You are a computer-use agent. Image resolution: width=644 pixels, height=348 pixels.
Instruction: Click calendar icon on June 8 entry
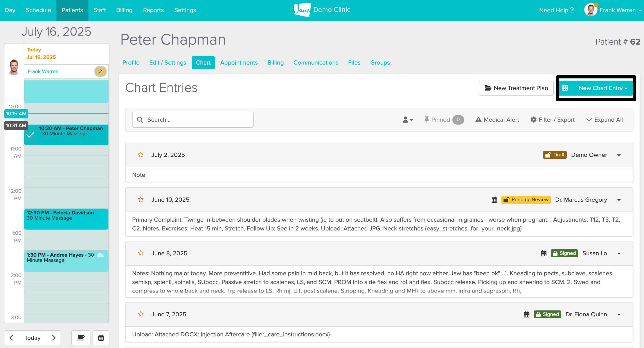pos(543,253)
